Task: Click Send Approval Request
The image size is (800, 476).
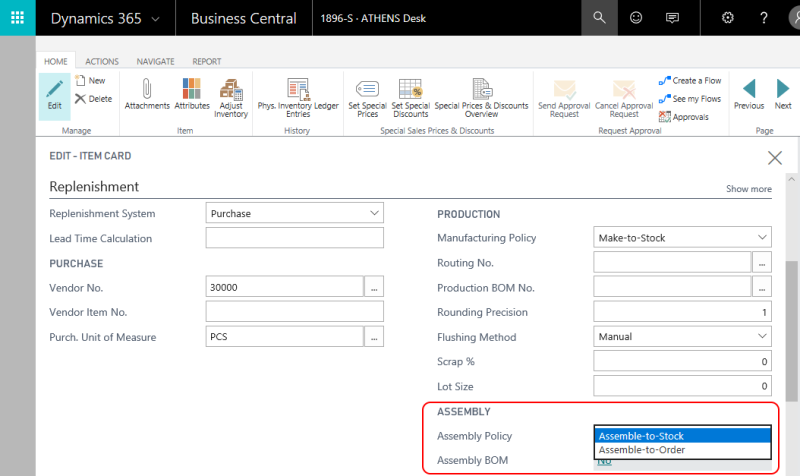Action: [x=564, y=98]
